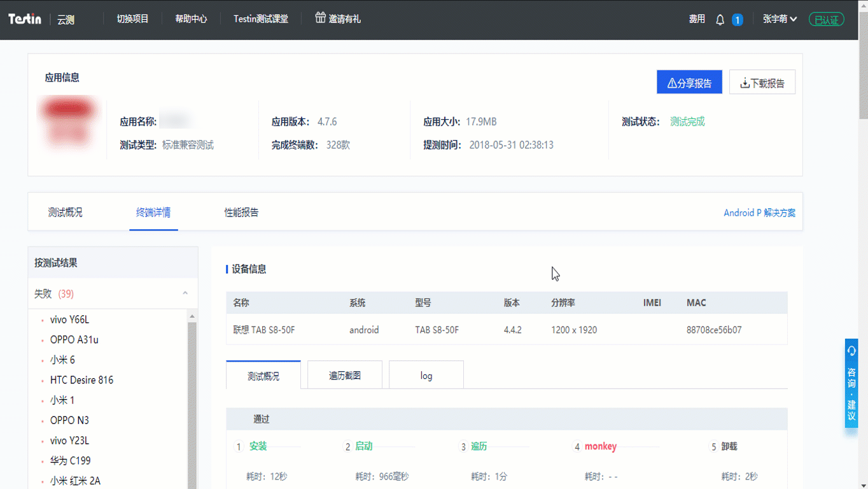Viewport: 868px width, 489px height.
Task: Click step 3 遍历
Action: coord(479,446)
